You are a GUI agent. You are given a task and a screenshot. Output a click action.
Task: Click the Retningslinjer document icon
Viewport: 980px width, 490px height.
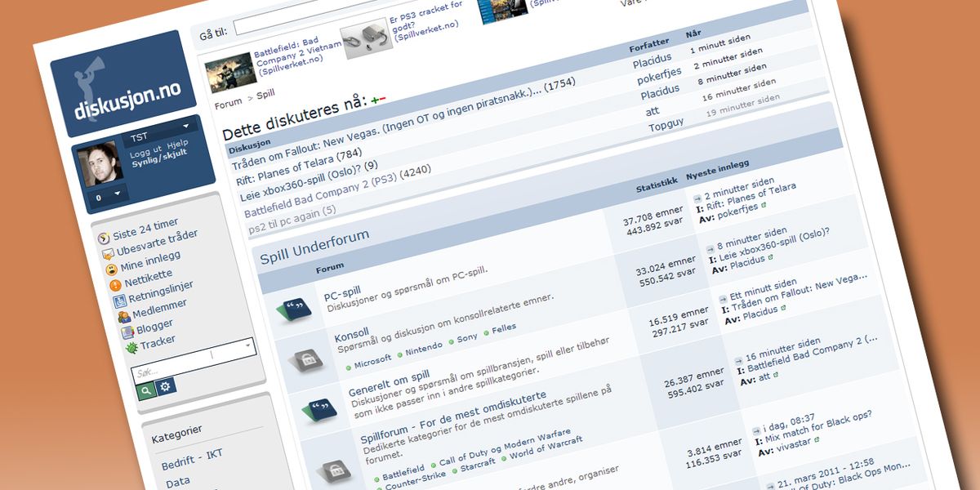[x=119, y=302]
